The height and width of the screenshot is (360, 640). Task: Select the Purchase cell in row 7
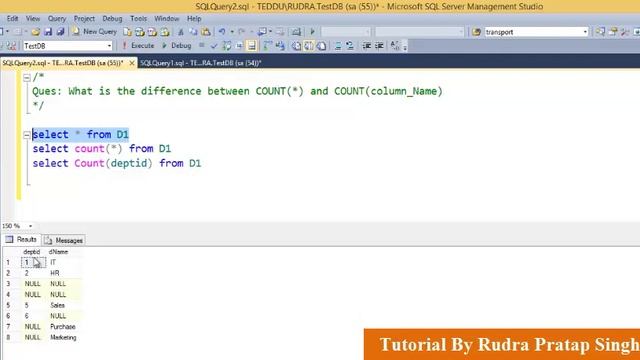click(x=63, y=327)
